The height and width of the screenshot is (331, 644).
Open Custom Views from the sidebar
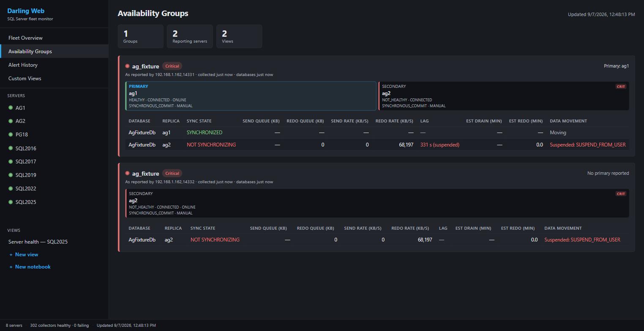tap(54, 78)
